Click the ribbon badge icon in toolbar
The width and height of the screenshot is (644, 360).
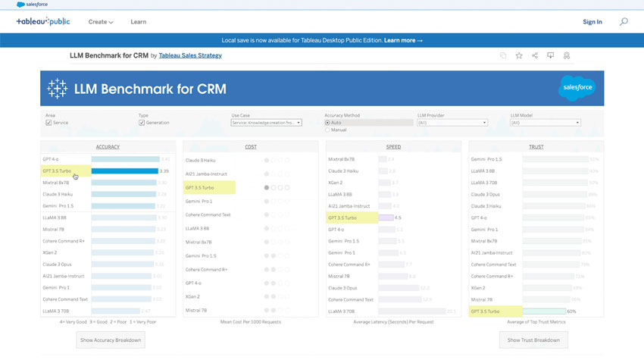[567, 55]
